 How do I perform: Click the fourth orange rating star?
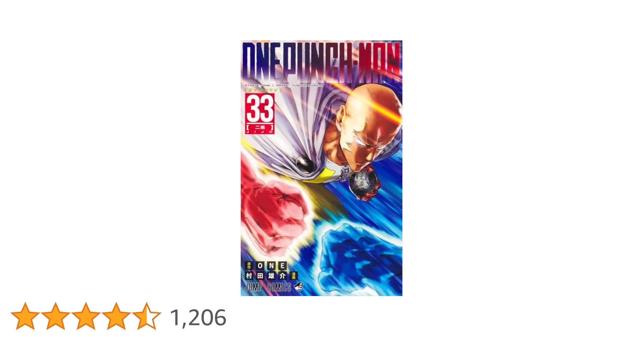point(116,316)
